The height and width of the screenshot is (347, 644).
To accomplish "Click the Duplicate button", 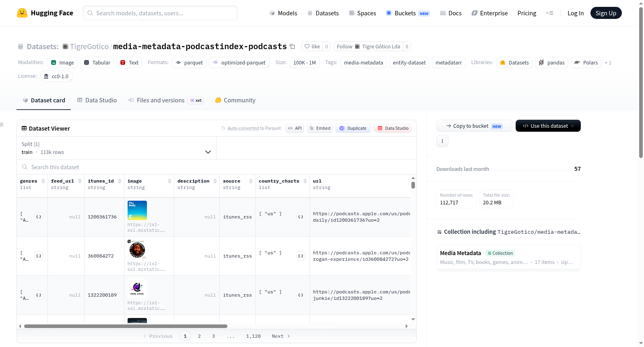I will coord(353,128).
